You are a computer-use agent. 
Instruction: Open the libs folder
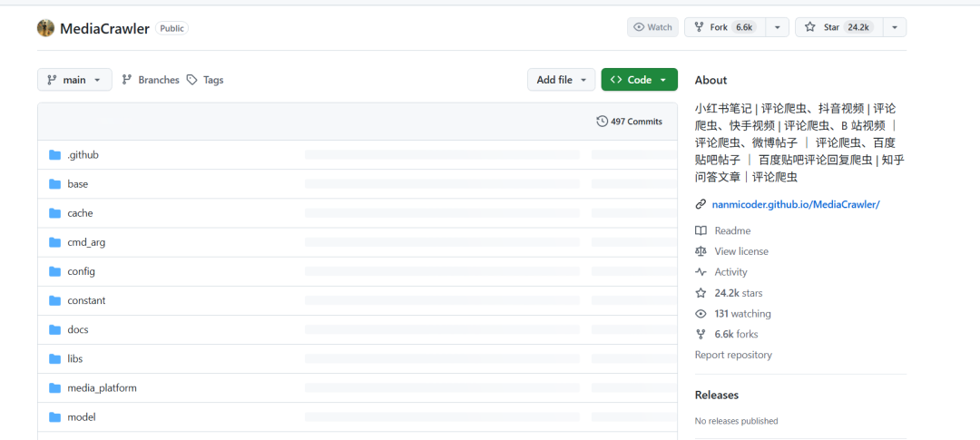pyautogui.click(x=75, y=358)
